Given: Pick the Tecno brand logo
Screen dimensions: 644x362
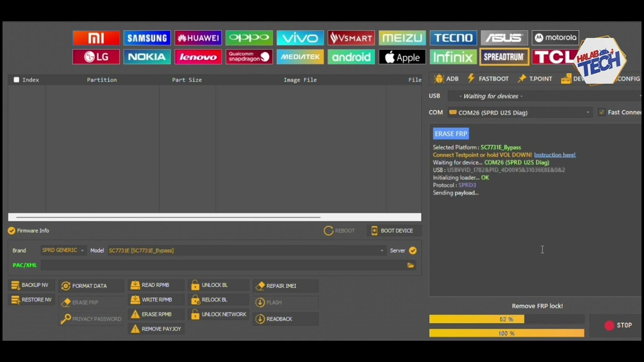Looking at the screenshot, I should click(x=453, y=38).
